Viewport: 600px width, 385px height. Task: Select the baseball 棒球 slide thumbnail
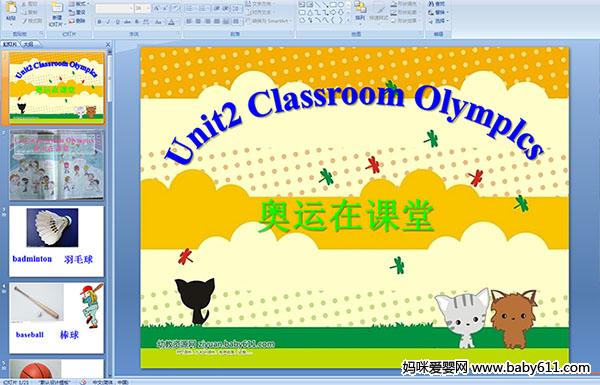click(x=57, y=318)
